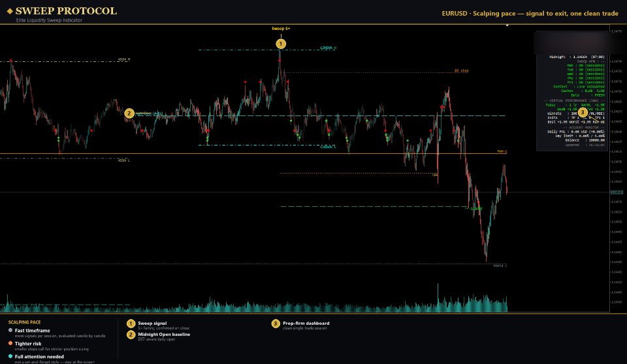
Task: Click the Balance 10000.00 row
Action: tap(585, 140)
